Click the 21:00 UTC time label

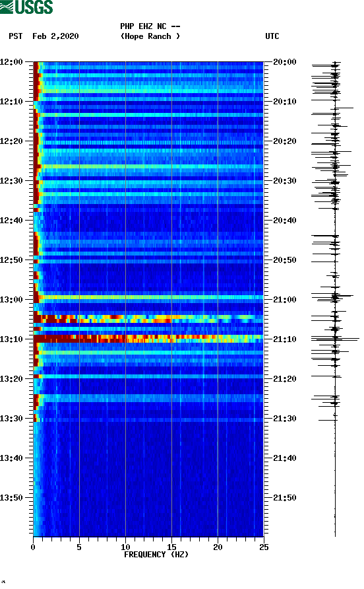point(284,299)
